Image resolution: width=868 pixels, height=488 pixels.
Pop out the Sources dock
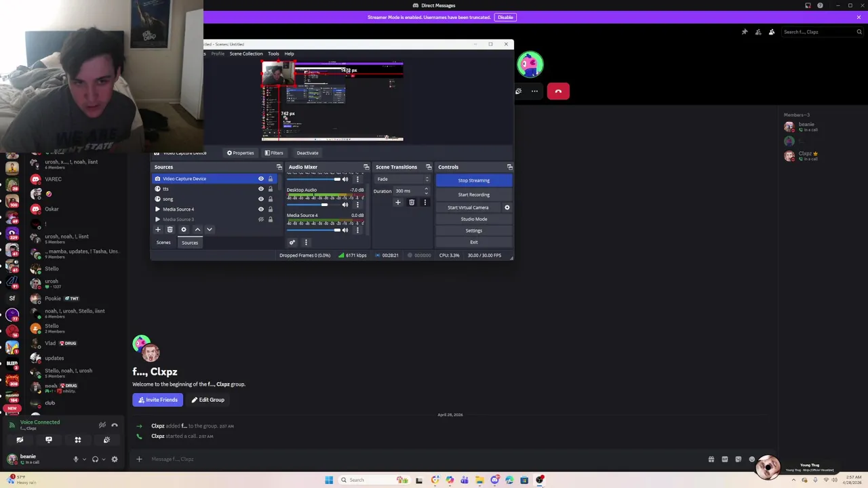click(x=279, y=167)
